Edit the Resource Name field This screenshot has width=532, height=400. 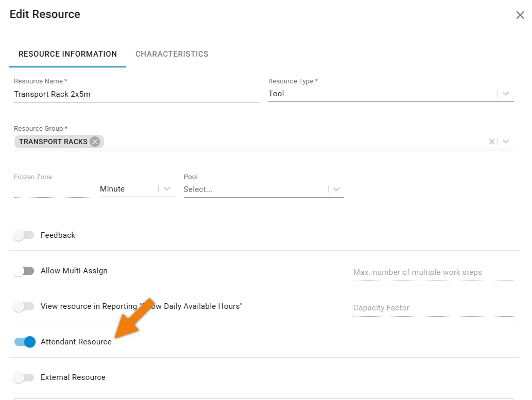coord(136,94)
